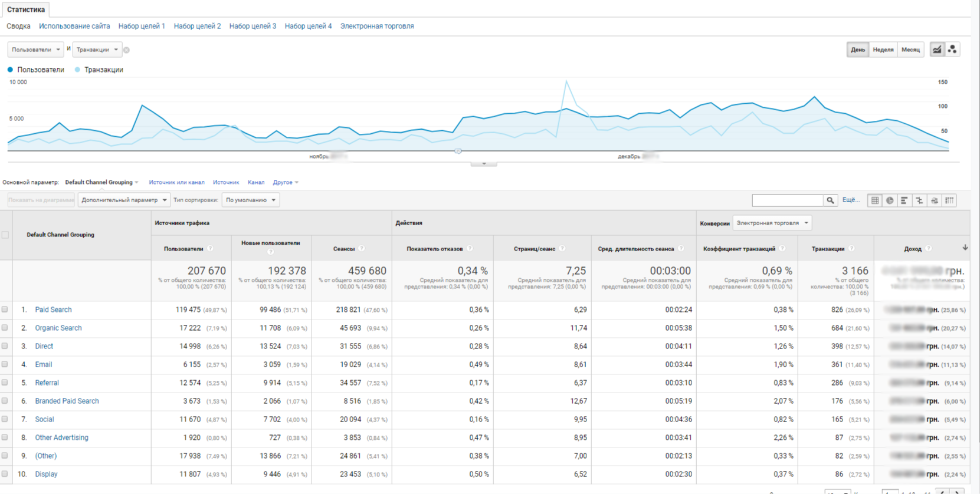
Task: Switch chart to line graph view
Action: pos(937,50)
